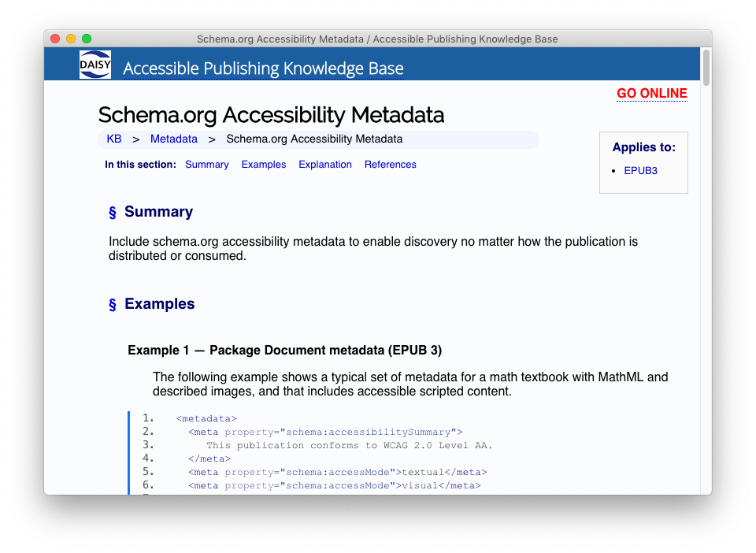The image size is (756, 553).
Task: Open the Metadata breadcrumb link
Action: 173,139
